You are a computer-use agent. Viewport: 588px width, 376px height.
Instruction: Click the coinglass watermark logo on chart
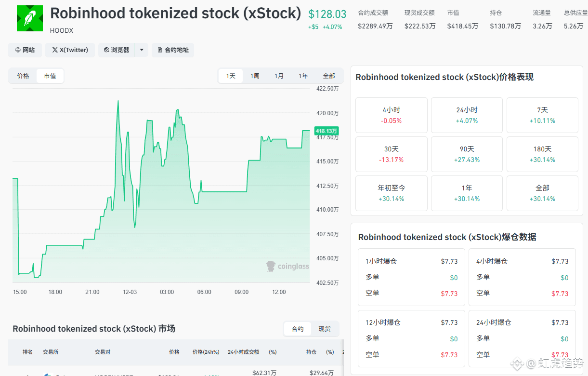click(271, 266)
